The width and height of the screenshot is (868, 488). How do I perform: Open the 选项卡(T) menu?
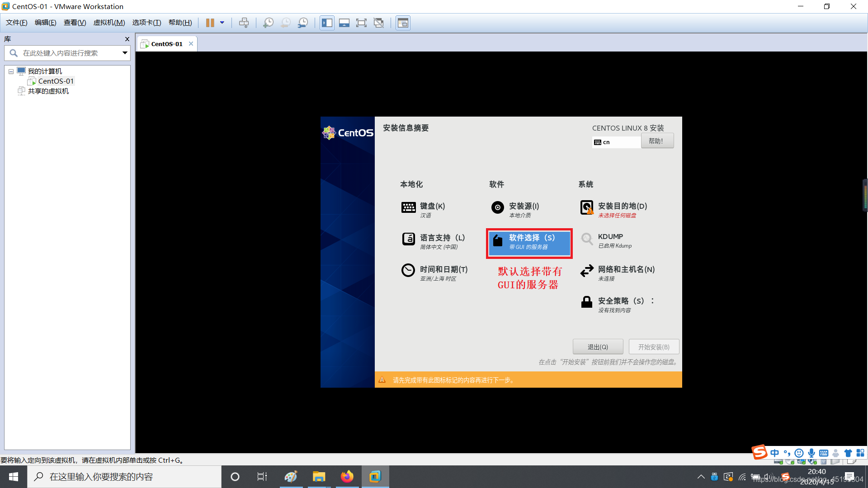(x=146, y=23)
